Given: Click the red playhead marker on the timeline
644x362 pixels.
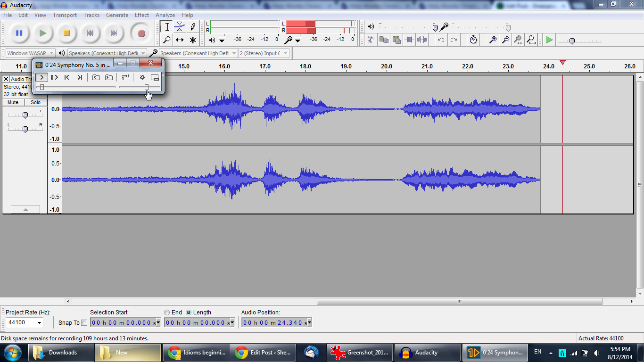Looking at the screenshot, I should [x=562, y=63].
